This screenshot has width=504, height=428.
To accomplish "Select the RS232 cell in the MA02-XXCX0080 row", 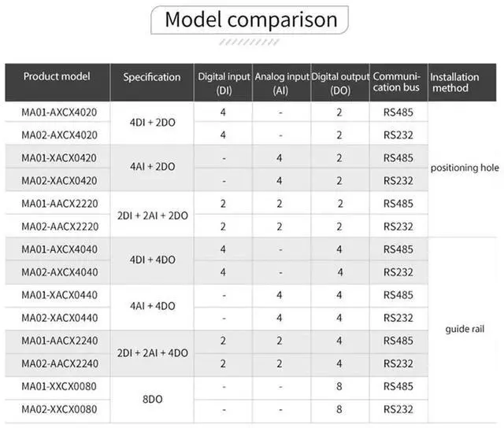I will 398,409.
